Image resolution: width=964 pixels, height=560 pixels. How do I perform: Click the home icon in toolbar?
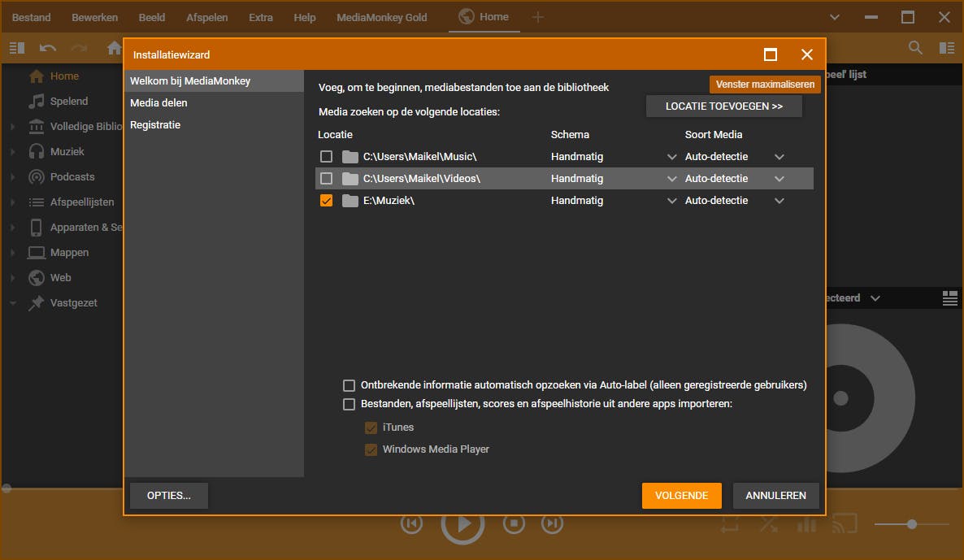point(114,48)
